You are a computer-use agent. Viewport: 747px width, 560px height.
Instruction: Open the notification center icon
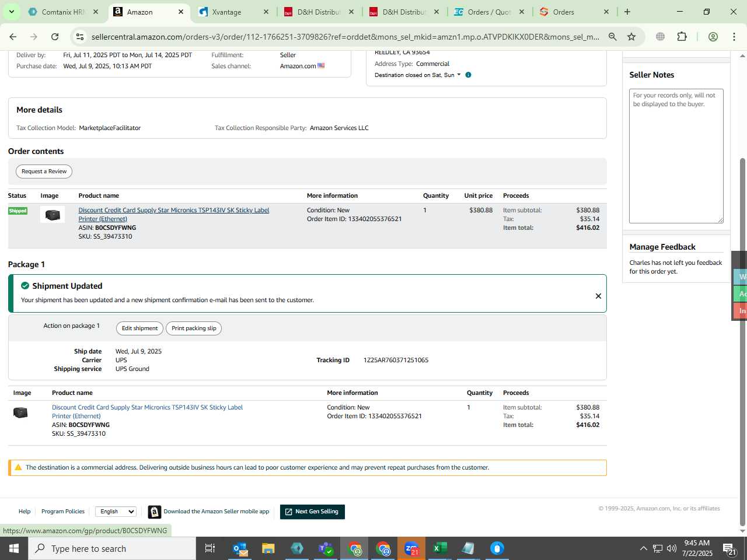tap(729, 548)
